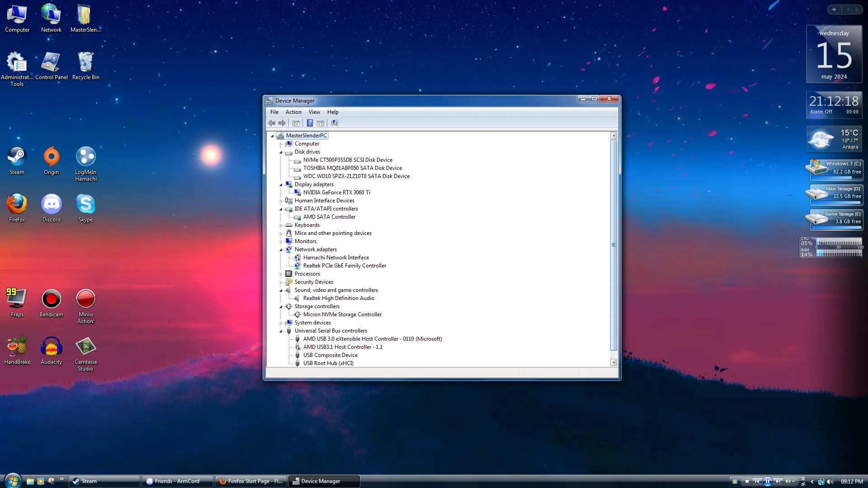Image resolution: width=868 pixels, height=488 pixels.
Task: Click the Bandicam desktop icon
Action: (52, 303)
